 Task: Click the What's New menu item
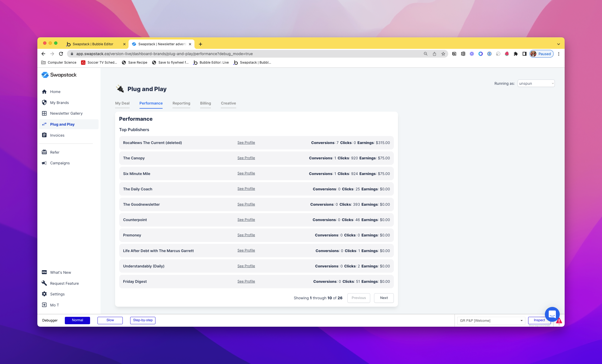61,272
